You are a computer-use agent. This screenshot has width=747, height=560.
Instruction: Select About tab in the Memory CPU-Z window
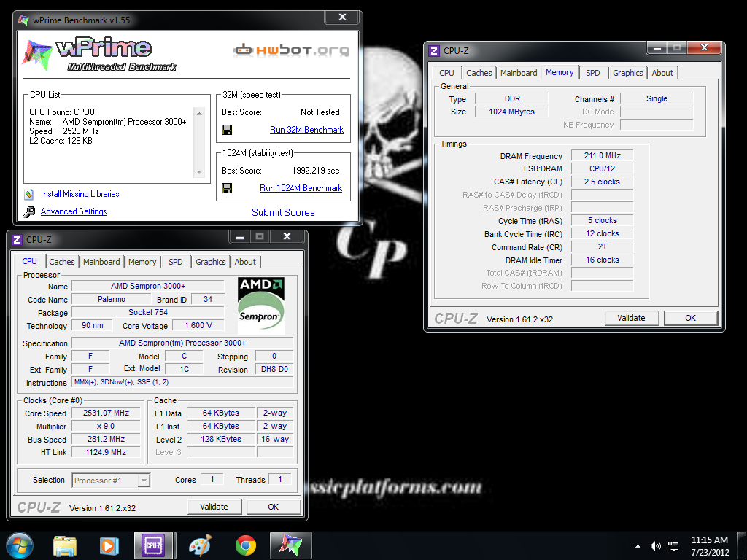tap(662, 73)
